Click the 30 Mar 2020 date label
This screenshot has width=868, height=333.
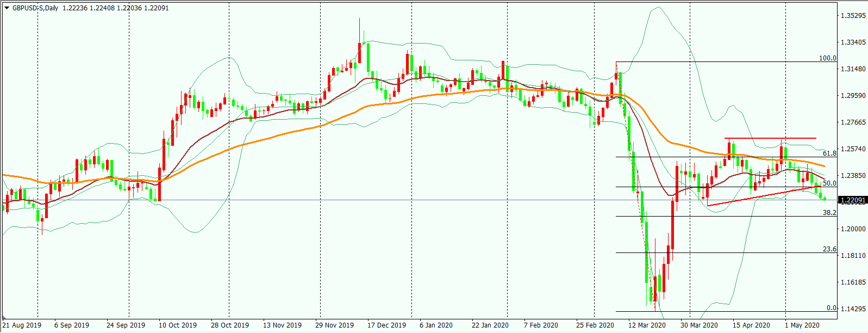pos(699,325)
